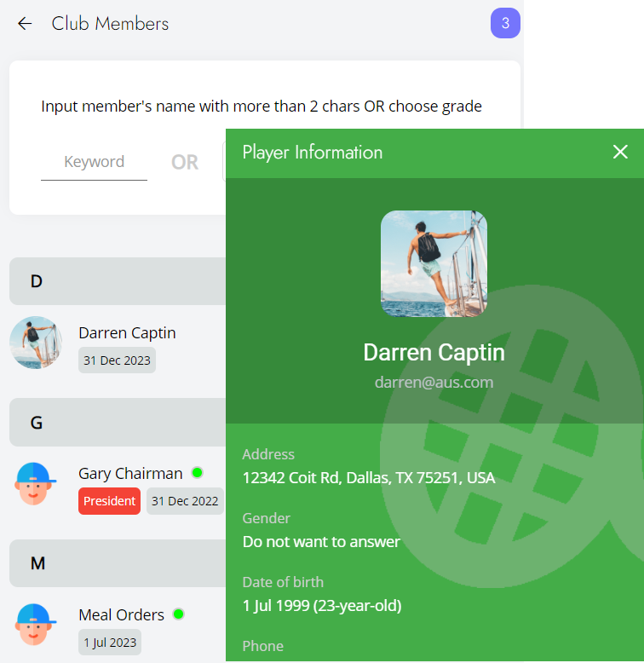Click the darren@aus.com email address
Screen dimensions: 644x663
(x=434, y=382)
